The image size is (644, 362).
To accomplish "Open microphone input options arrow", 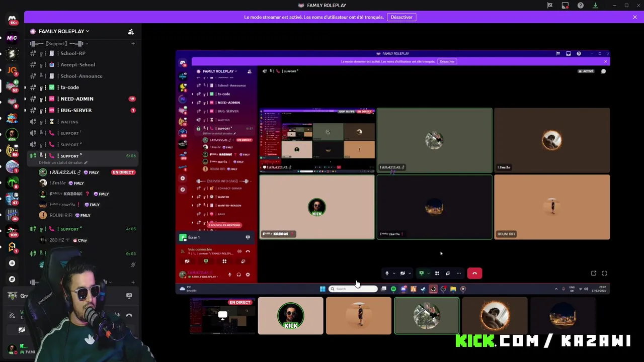I will 393,274.
